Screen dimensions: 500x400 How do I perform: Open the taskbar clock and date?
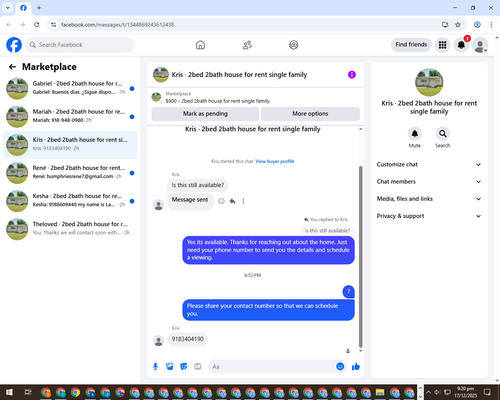[465, 392]
